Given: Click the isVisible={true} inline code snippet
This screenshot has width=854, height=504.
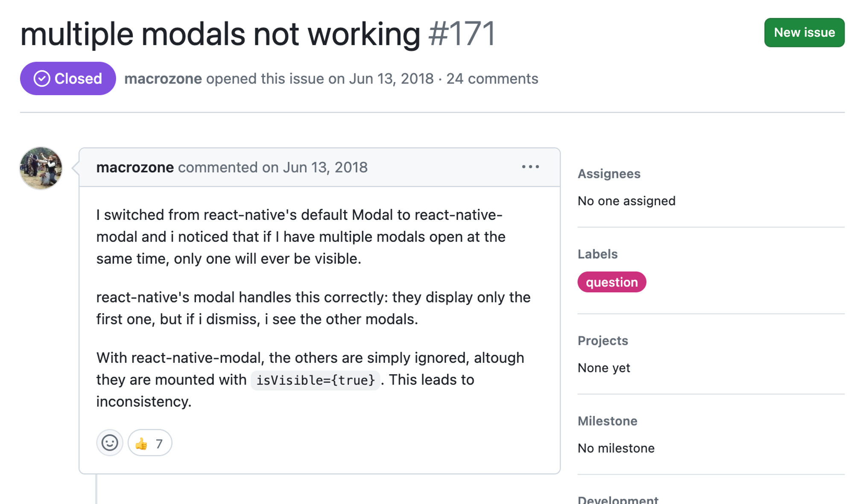Looking at the screenshot, I should coord(315,380).
